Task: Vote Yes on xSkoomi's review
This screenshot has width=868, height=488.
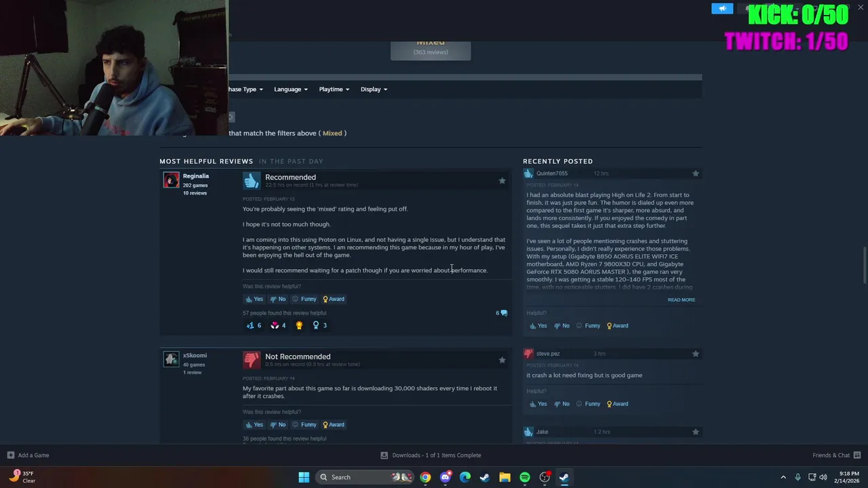Action: 254,425
